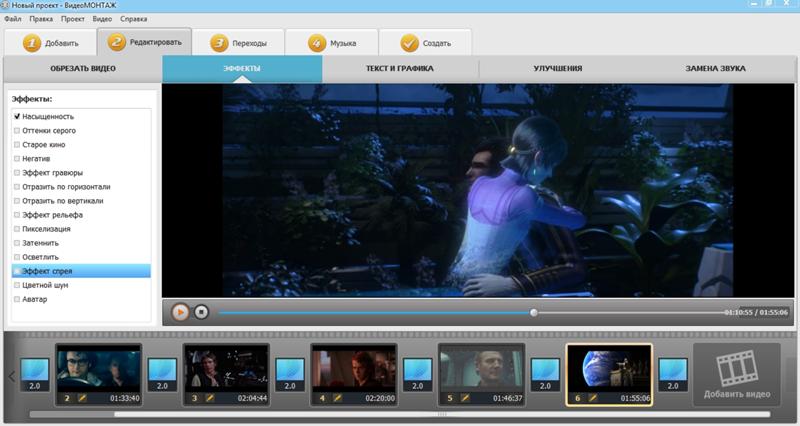Select transition icon between clips 4 and 5
Image resolution: width=800 pixels, height=426 pixels.
point(417,374)
